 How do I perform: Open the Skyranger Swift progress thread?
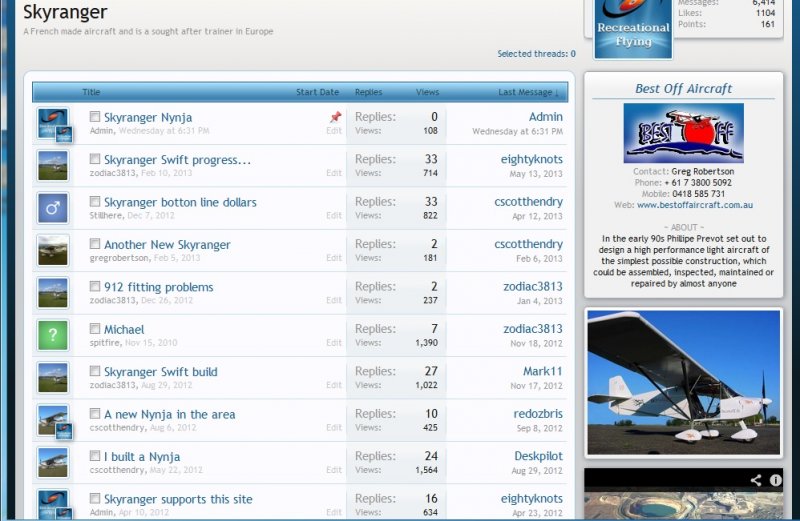click(178, 160)
